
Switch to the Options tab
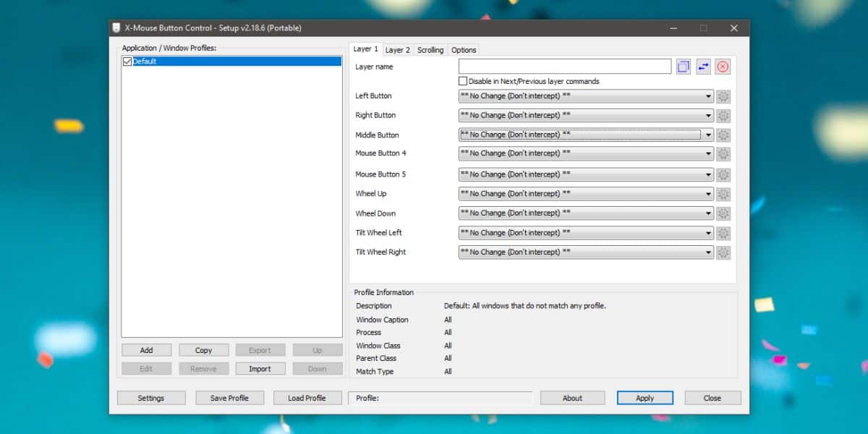point(464,50)
